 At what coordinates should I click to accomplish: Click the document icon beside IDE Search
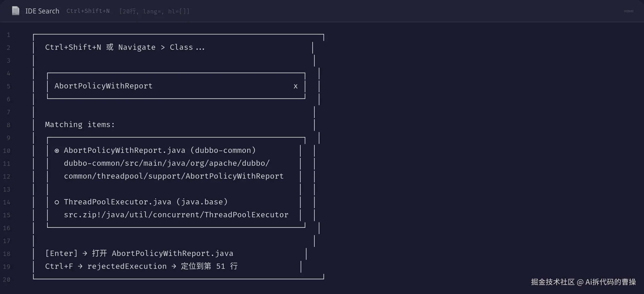[16, 11]
